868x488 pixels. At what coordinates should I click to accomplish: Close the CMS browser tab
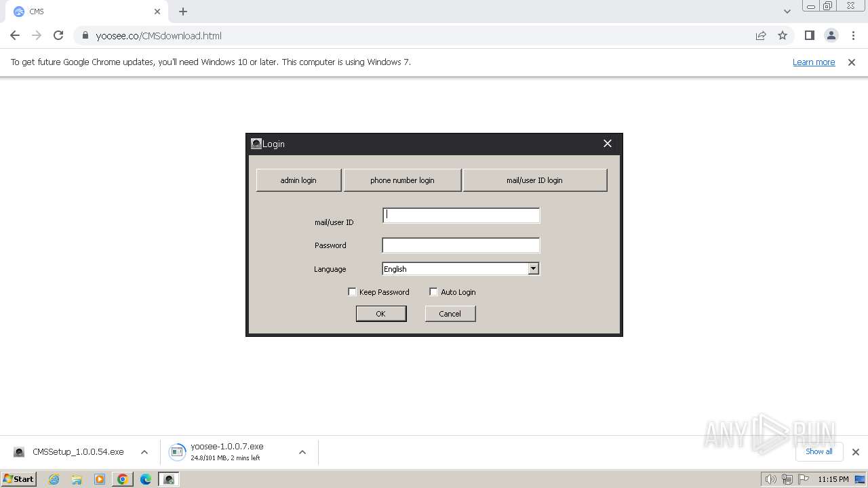pyautogui.click(x=157, y=12)
